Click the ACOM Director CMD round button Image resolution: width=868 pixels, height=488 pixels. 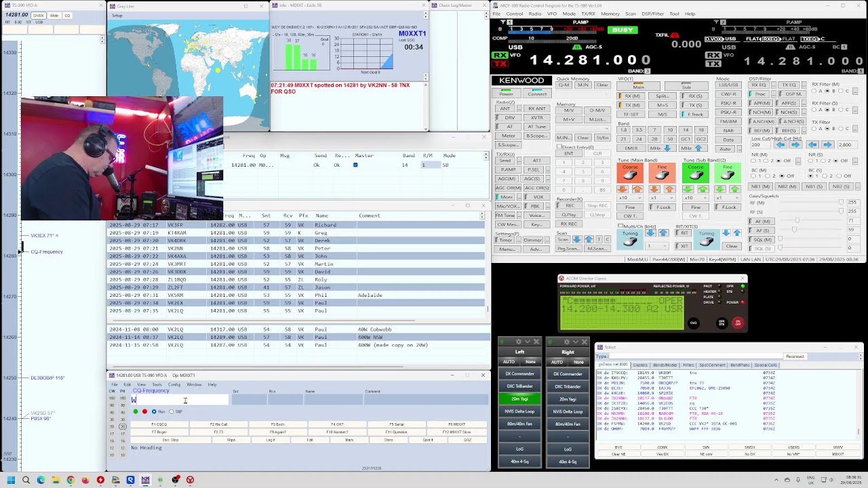693,323
